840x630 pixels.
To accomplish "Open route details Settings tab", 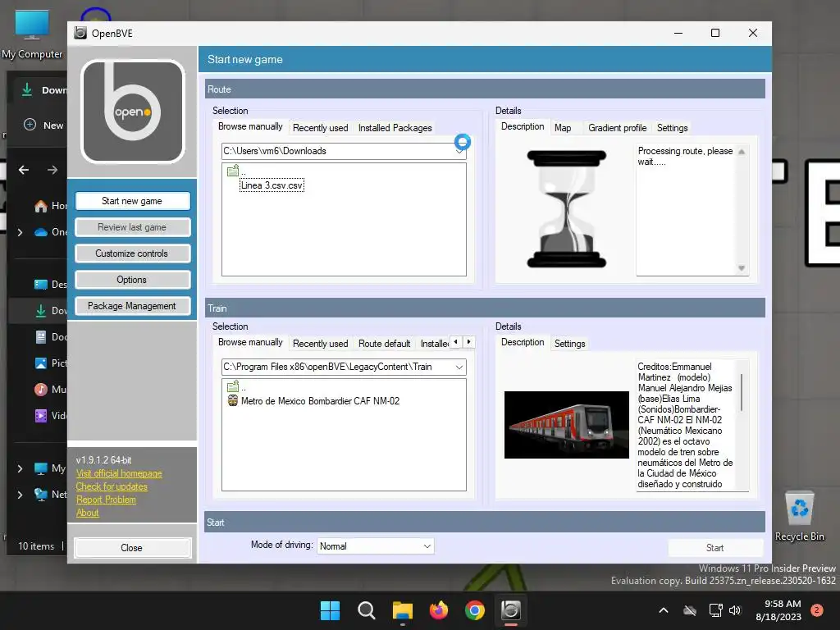I will coord(672,128).
